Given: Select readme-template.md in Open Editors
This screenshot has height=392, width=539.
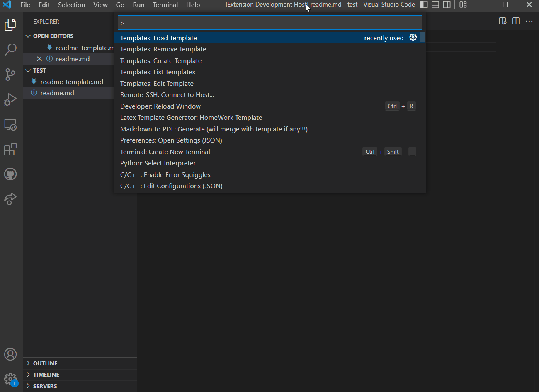Looking at the screenshot, I should click(68, 48).
